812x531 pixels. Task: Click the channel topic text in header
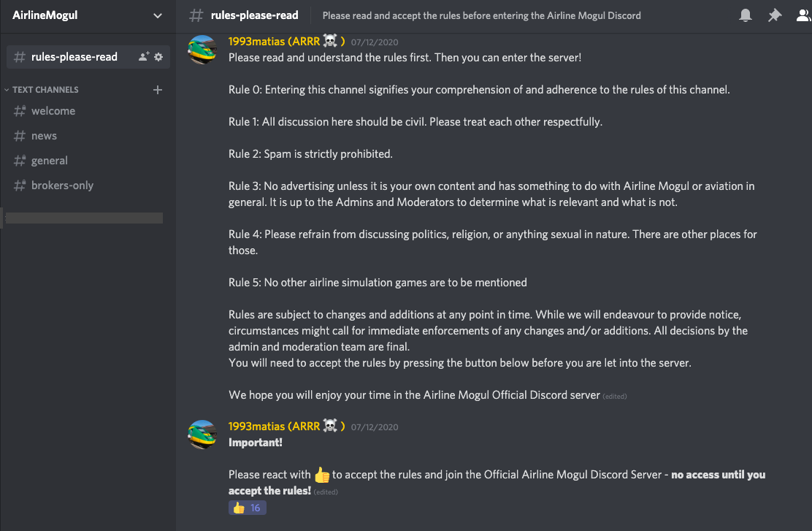[x=481, y=15]
